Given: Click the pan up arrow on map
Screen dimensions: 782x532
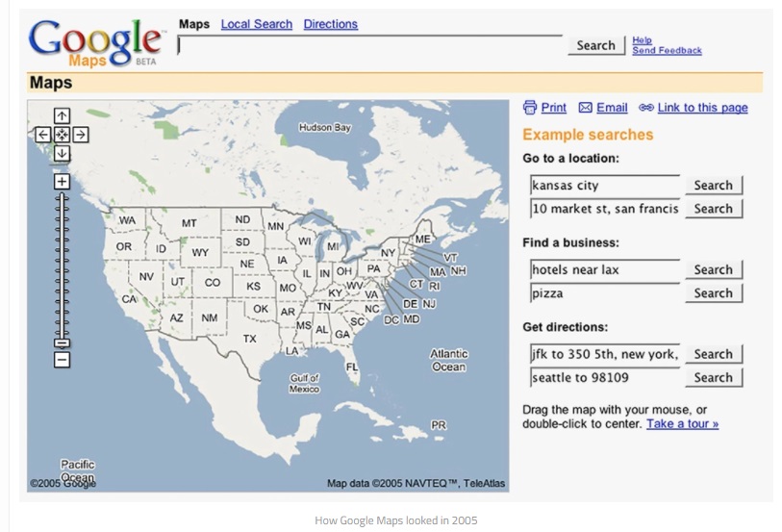Looking at the screenshot, I should tap(62, 117).
